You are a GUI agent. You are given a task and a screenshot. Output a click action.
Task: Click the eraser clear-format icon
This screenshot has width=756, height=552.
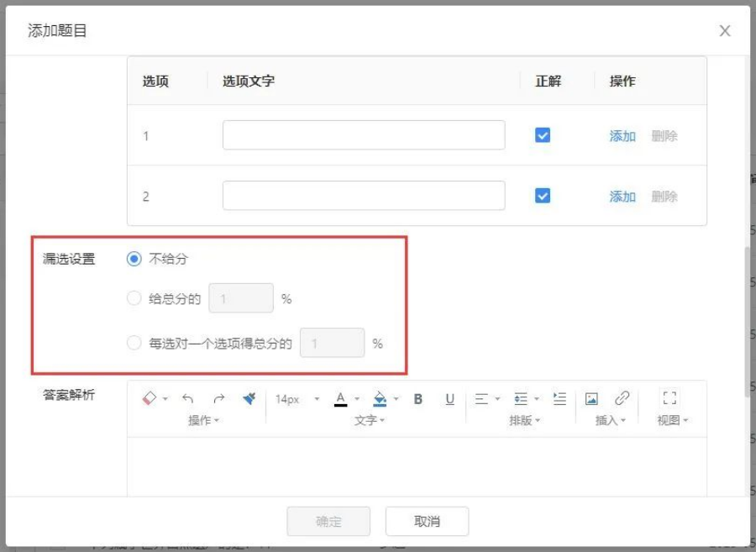[150, 399]
